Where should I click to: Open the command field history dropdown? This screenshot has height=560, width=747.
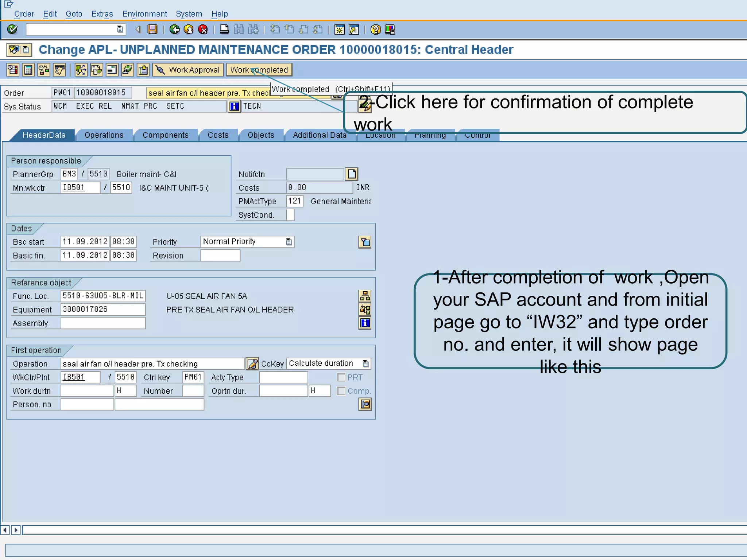click(120, 29)
